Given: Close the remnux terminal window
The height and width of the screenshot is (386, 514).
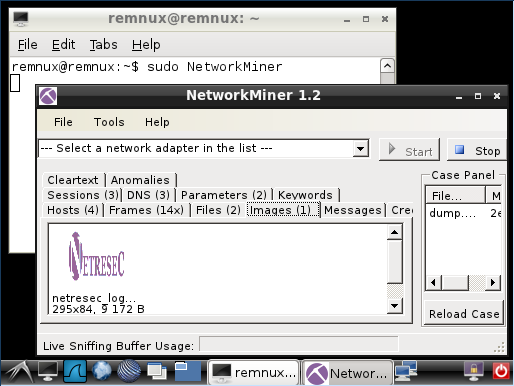Looking at the screenshot, I should 385,19.
